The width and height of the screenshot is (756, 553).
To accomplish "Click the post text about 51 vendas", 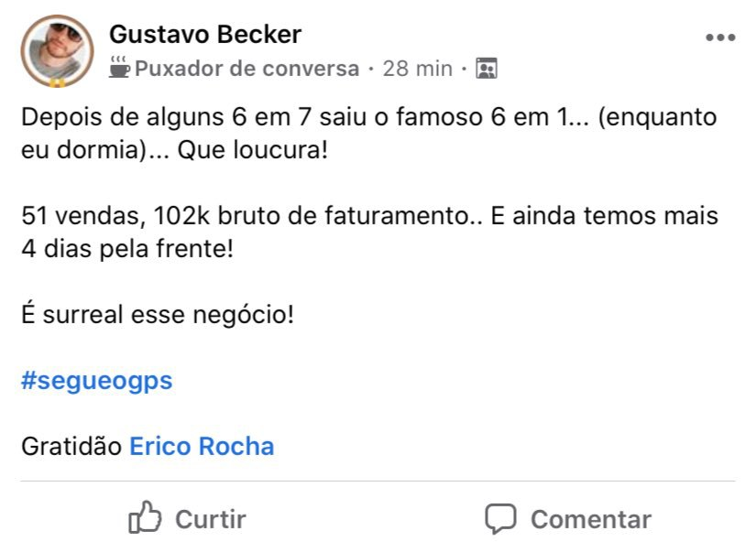I will [x=369, y=233].
